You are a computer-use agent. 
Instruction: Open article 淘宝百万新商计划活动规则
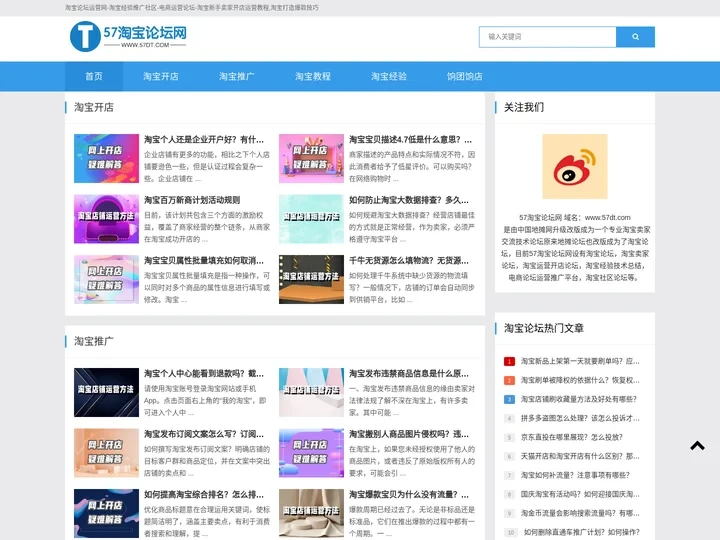tap(192, 200)
